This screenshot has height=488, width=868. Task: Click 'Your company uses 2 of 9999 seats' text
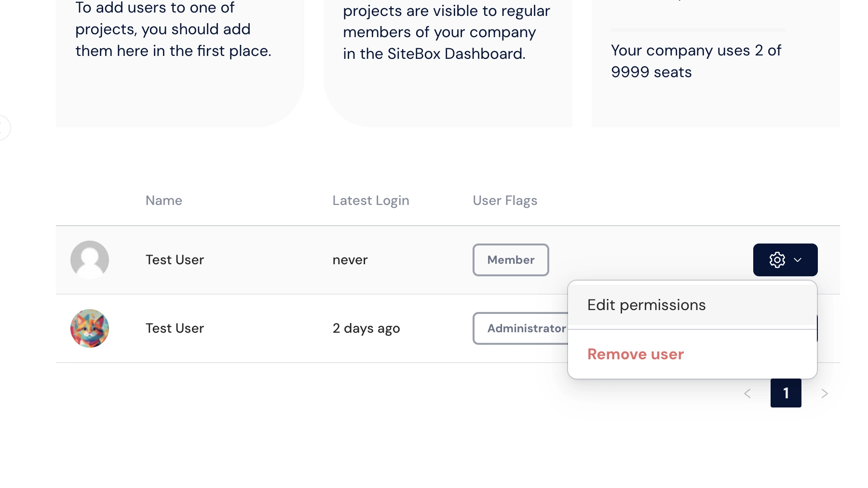click(696, 61)
